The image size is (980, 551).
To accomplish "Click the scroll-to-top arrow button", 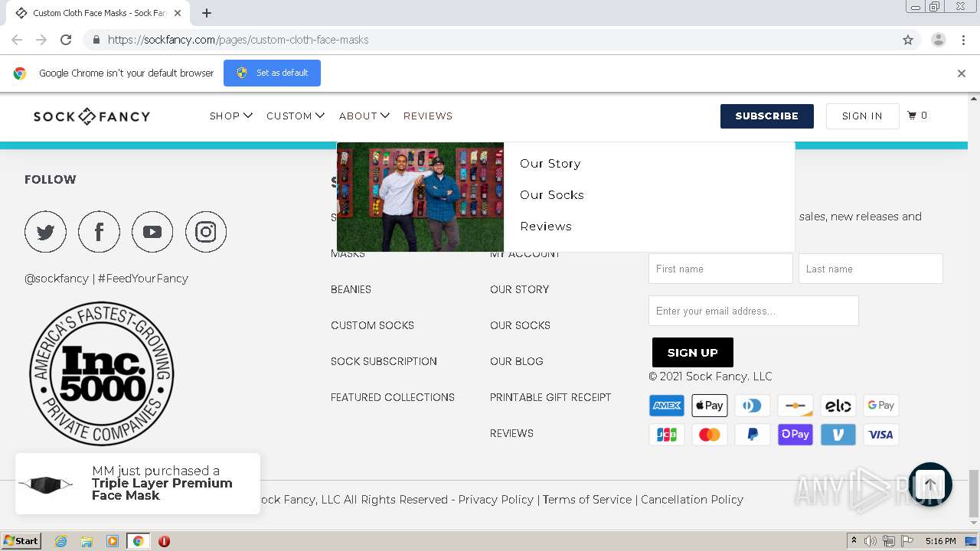I will 929,484.
